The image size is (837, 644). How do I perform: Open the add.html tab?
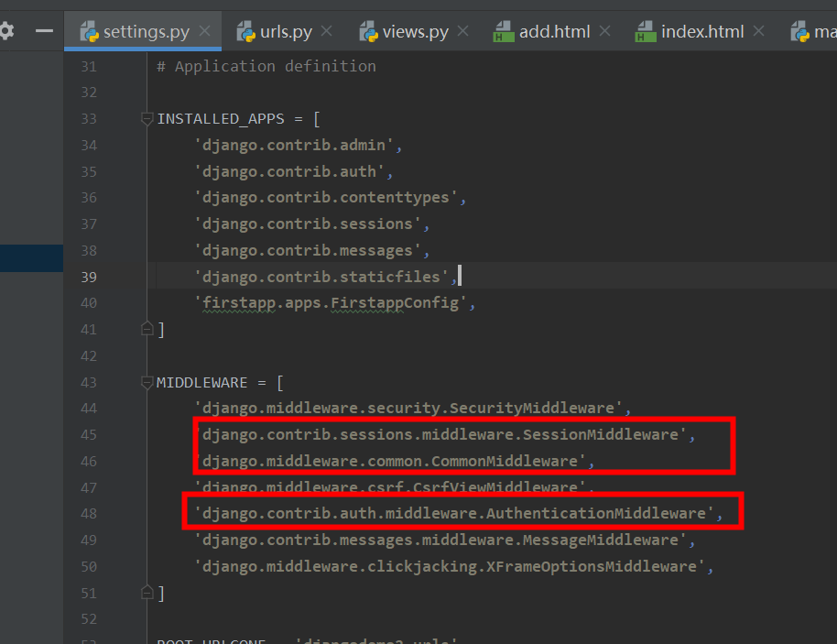(555, 31)
